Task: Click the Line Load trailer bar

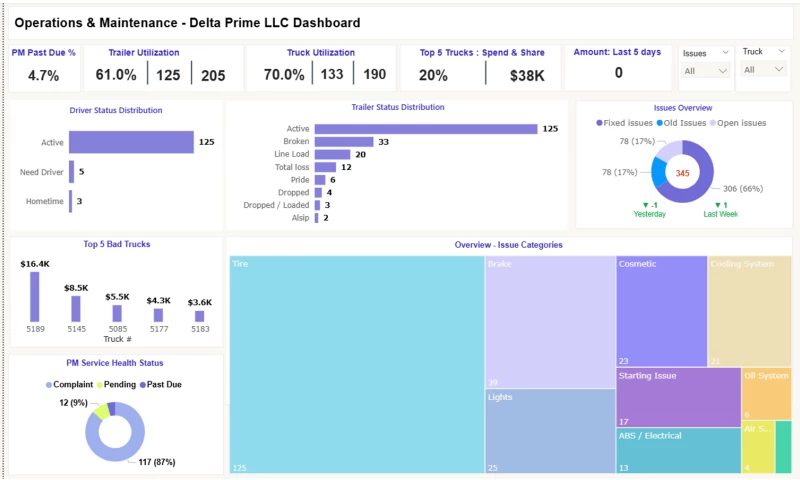Action: (332, 155)
